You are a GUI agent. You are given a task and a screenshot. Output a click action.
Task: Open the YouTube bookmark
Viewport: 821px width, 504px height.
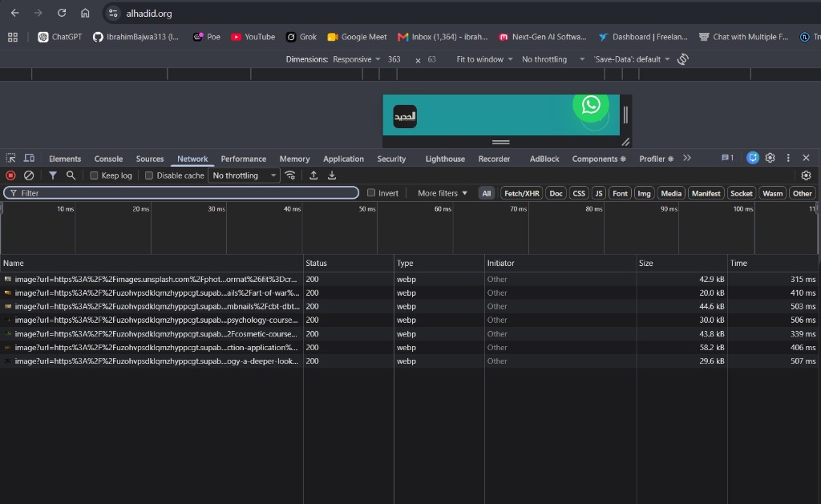[253, 37]
